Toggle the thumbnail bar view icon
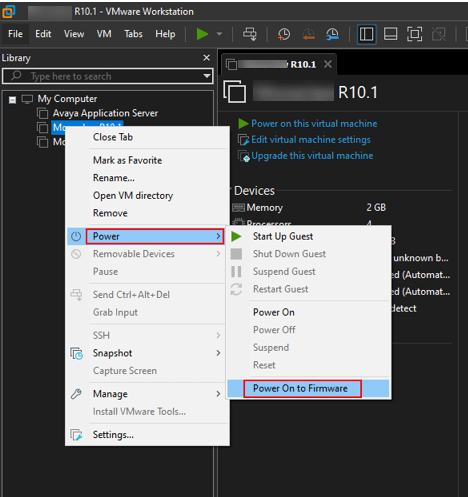 (390, 34)
